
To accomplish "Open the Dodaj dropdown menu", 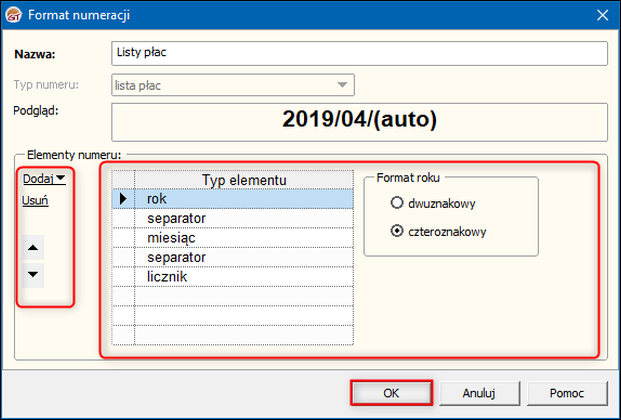I will [44, 179].
